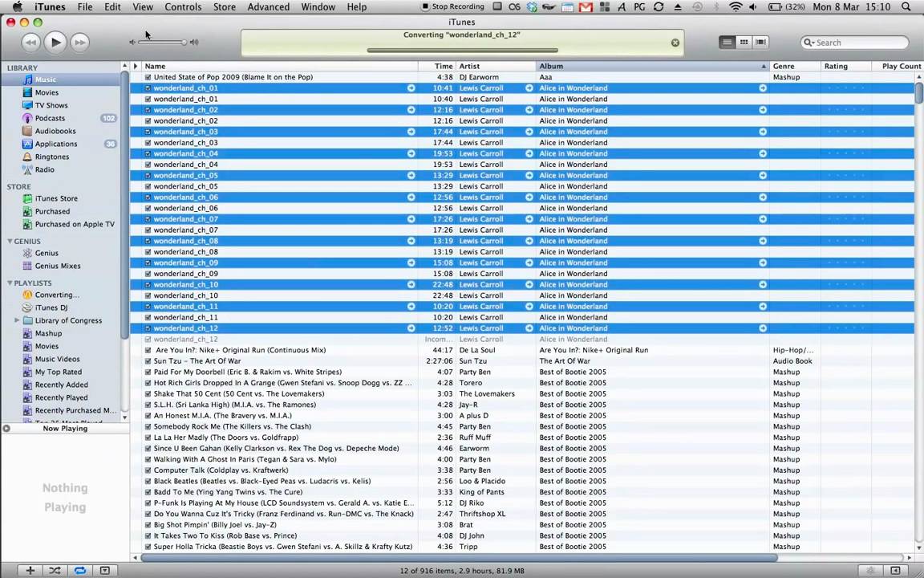Open the iTunes DJ playlist
This screenshot has height=578, width=924.
[51, 308]
